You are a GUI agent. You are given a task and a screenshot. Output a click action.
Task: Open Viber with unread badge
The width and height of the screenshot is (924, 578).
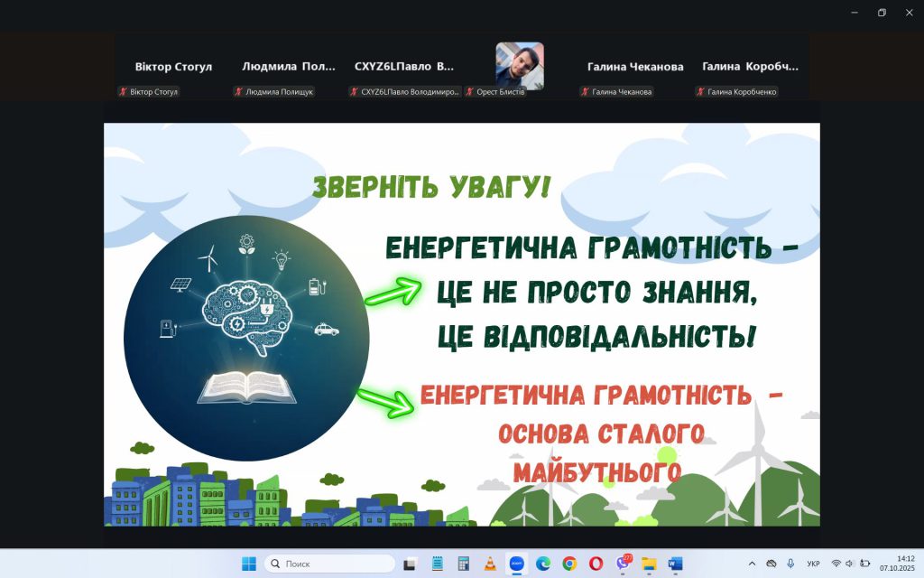[624, 563]
